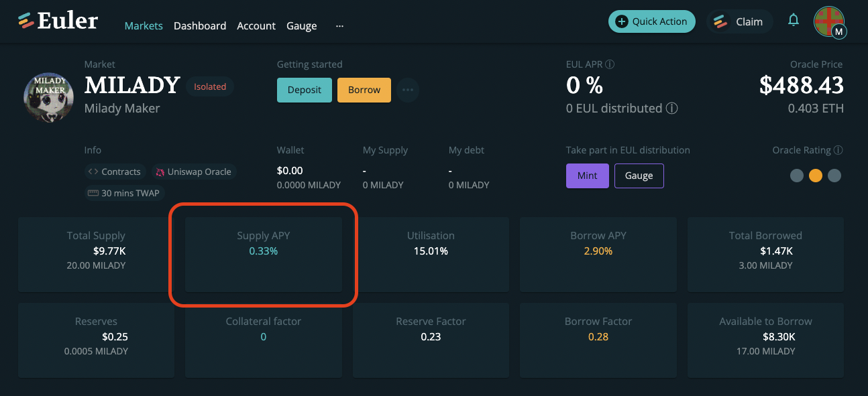The image size is (868, 396).
Task: Click the Euler logo
Action: [x=58, y=21]
